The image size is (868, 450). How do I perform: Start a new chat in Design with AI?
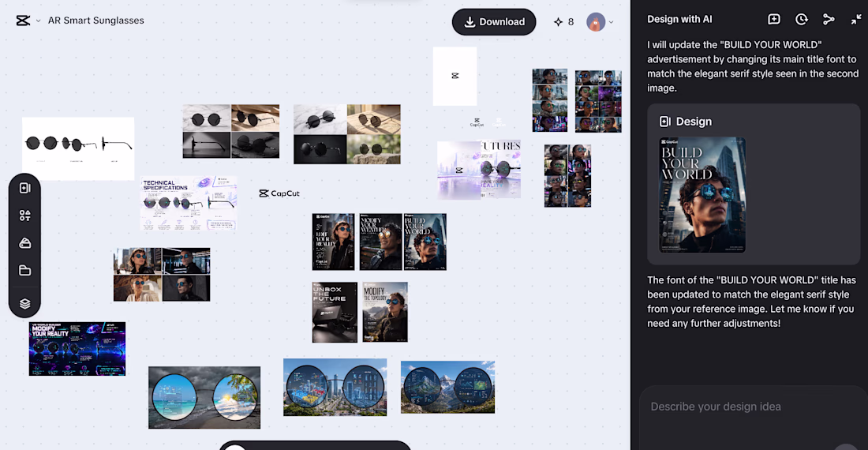[774, 20]
